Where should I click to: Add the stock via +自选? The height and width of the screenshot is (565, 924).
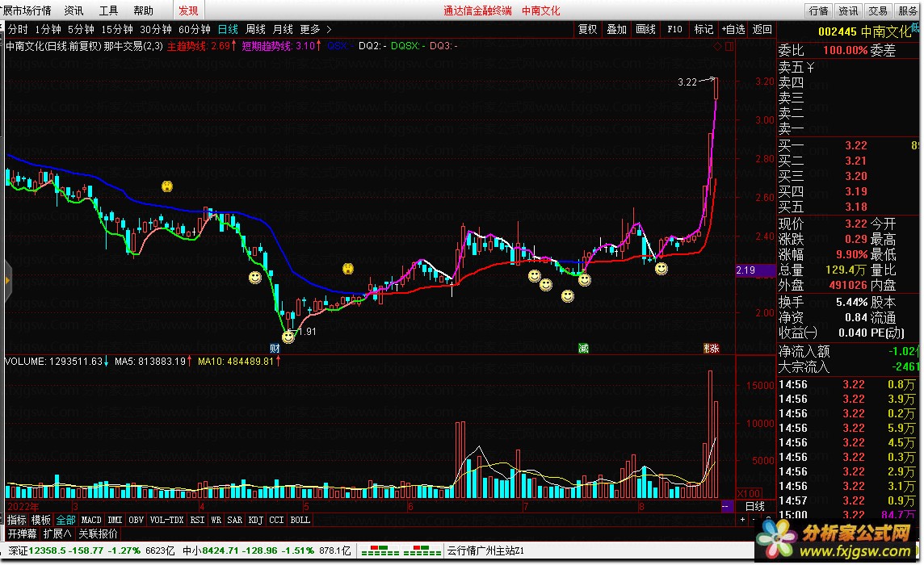733,29
